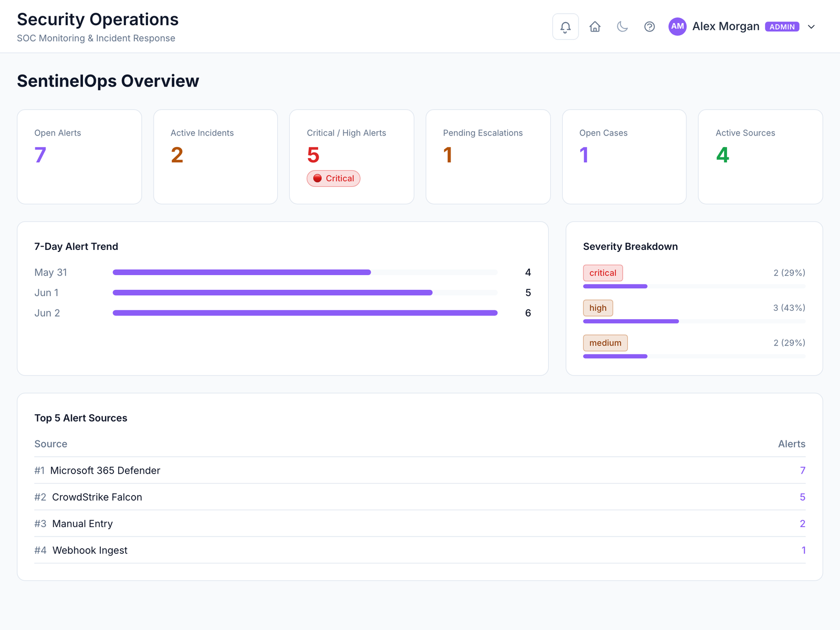Expand the Alex Morgan account dropdown
The image size is (840, 630).
[x=811, y=27]
